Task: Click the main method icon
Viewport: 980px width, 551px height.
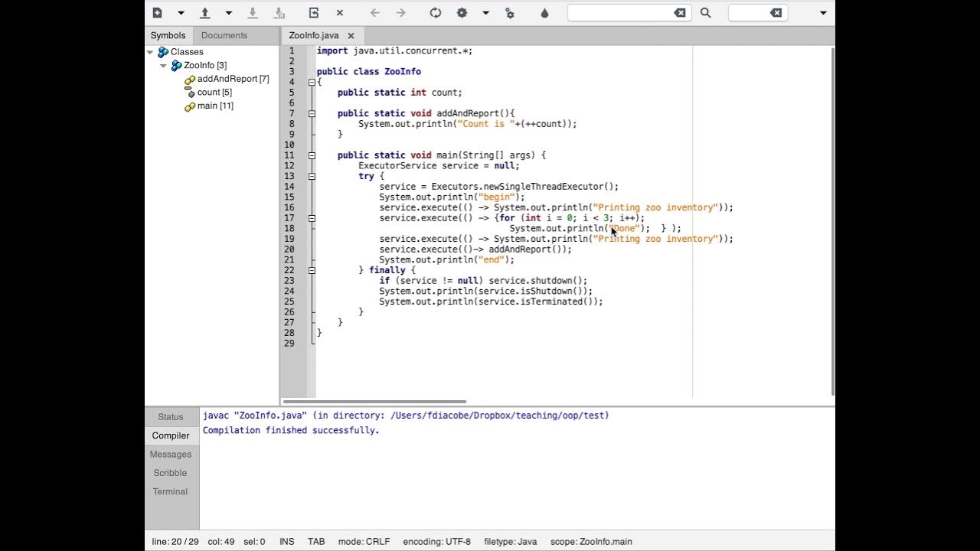Action: click(190, 106)
